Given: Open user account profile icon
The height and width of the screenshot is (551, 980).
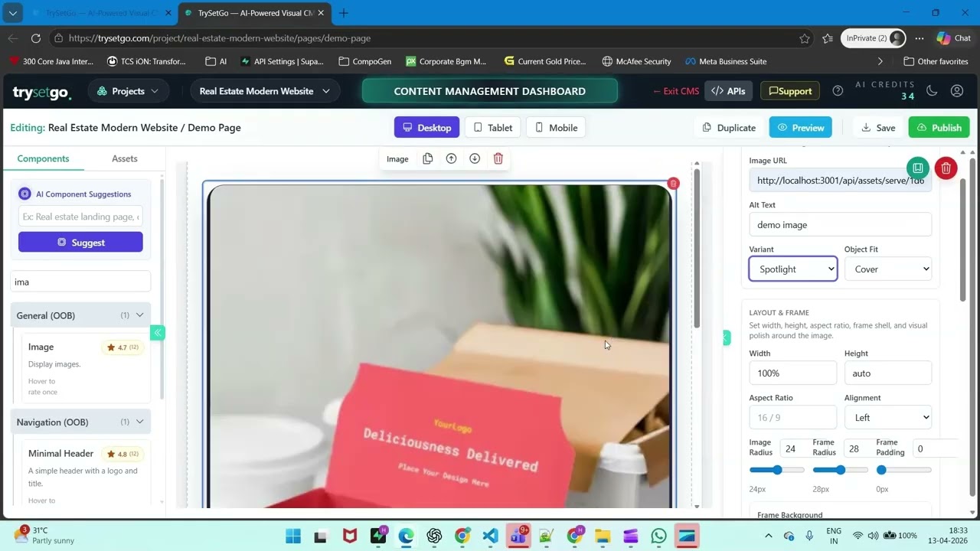Looking at the screenshot, I should (x=957, y=91).
